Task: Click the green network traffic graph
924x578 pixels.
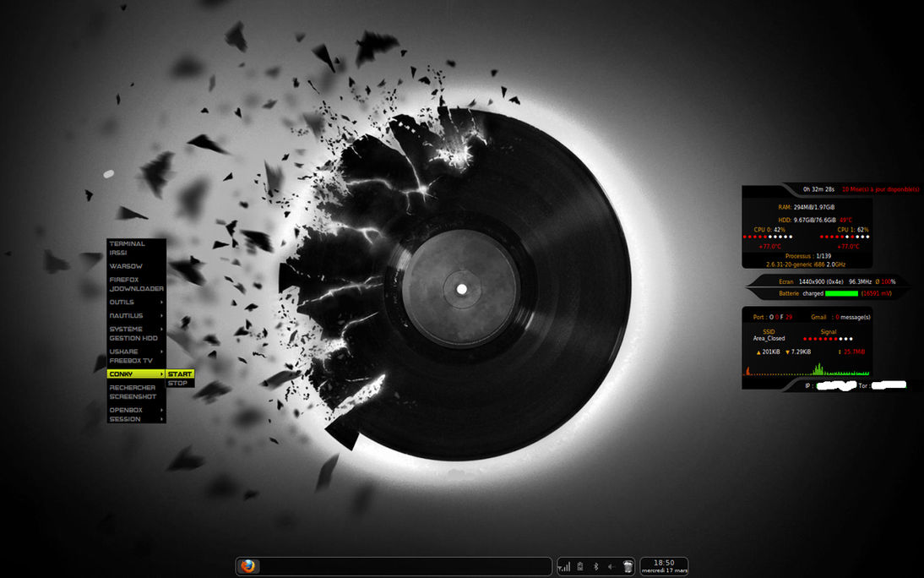Action: click(806, 370)
